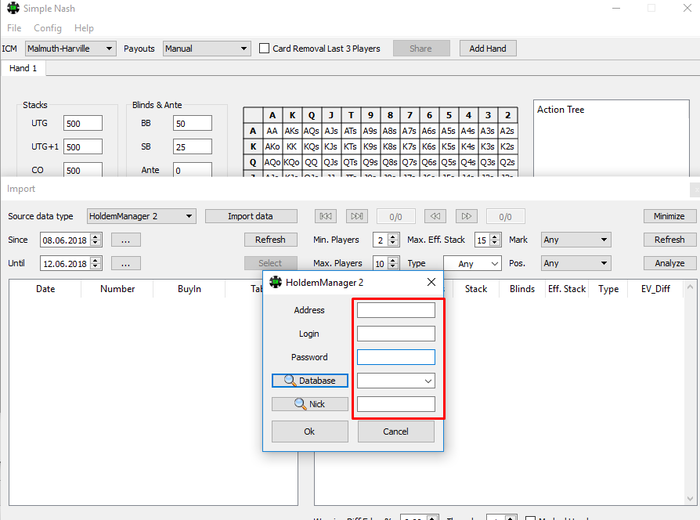Open date picker ellipsis for Since
Image resolution: width=700 pixels, height=520 pixels.
(x=126, y=240)
